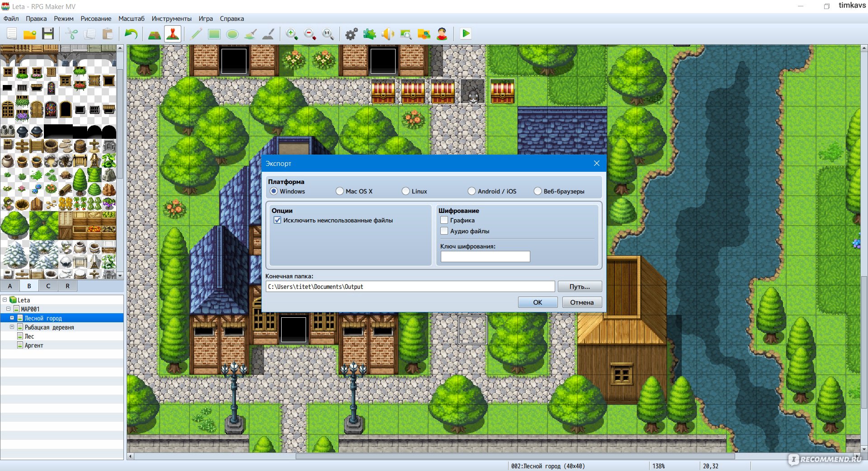The width and height of the screenshot is (868, 471).
Task: Toggle Исключить неиспользованные файлы checkbox
Action: pos(277,220)
